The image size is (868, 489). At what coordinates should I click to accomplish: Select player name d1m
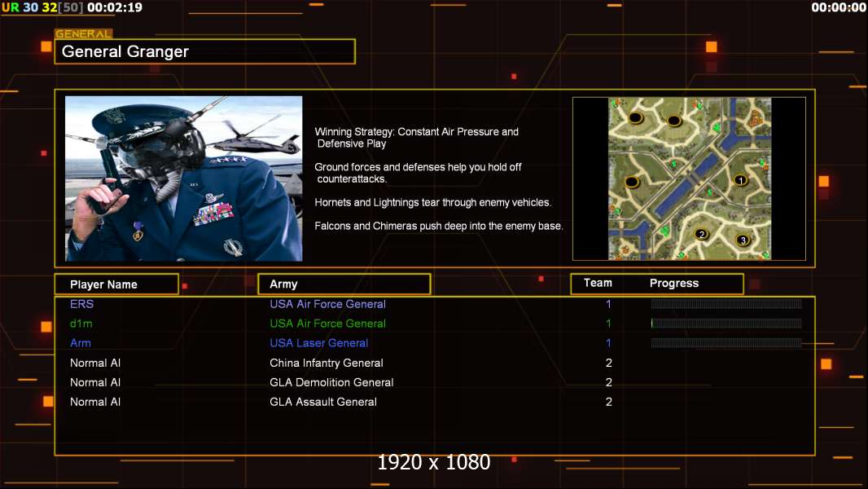click(x=81, y=324)
